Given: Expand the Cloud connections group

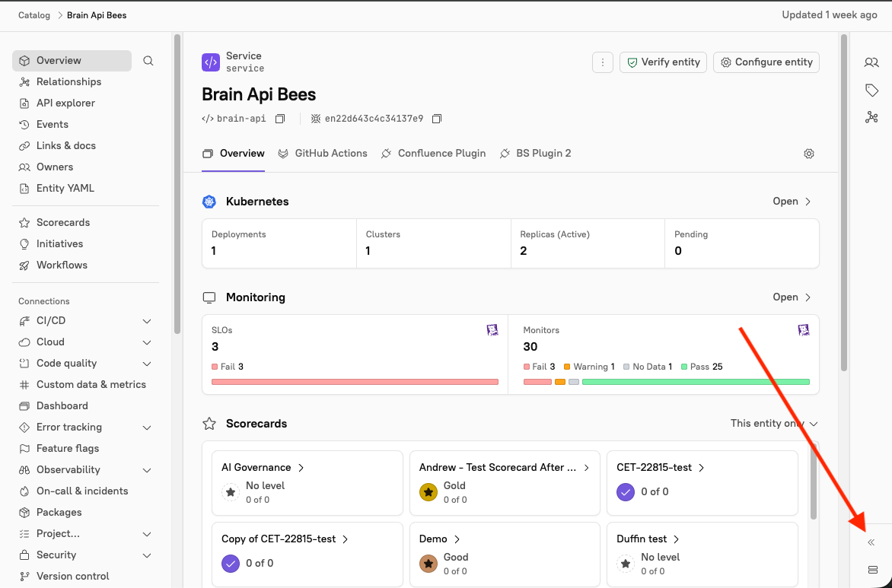Looking at the screenshot, I should [x=147, y=342].
